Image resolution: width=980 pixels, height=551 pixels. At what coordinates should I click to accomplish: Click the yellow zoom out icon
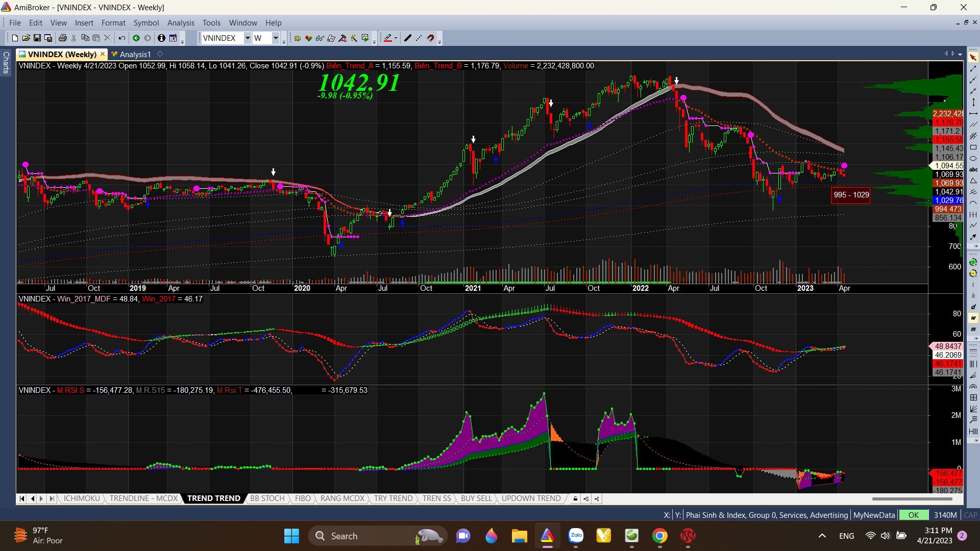tap(973, 273)
